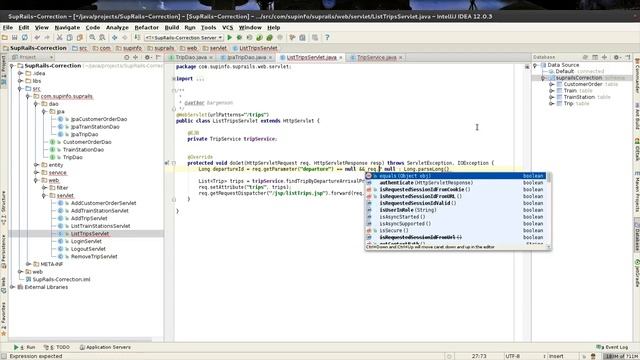Switch to the TripDao.java editor tab
The height and width of the screenshot is (360, 640).
tap(191, 58)
